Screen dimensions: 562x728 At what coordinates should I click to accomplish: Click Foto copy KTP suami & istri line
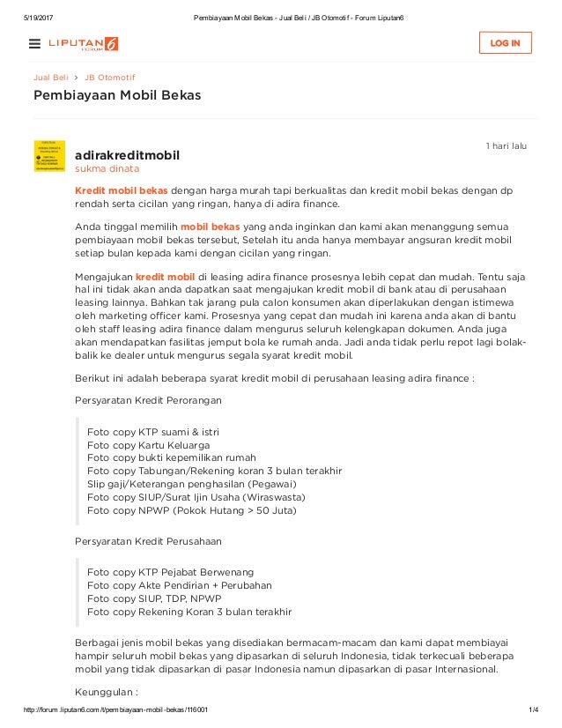[x=153, y=432]
